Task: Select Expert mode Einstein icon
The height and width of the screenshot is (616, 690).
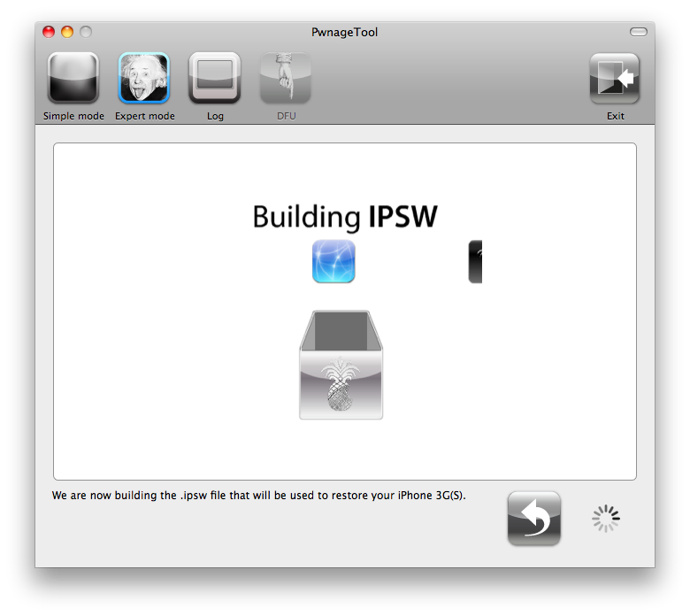Action: pyautogui.click(x=144, y=78)
